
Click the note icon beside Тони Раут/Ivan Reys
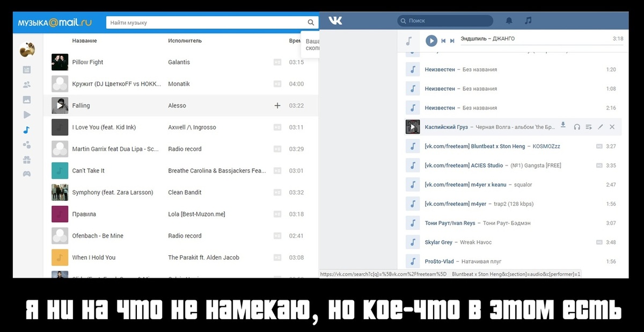(412, 223)
